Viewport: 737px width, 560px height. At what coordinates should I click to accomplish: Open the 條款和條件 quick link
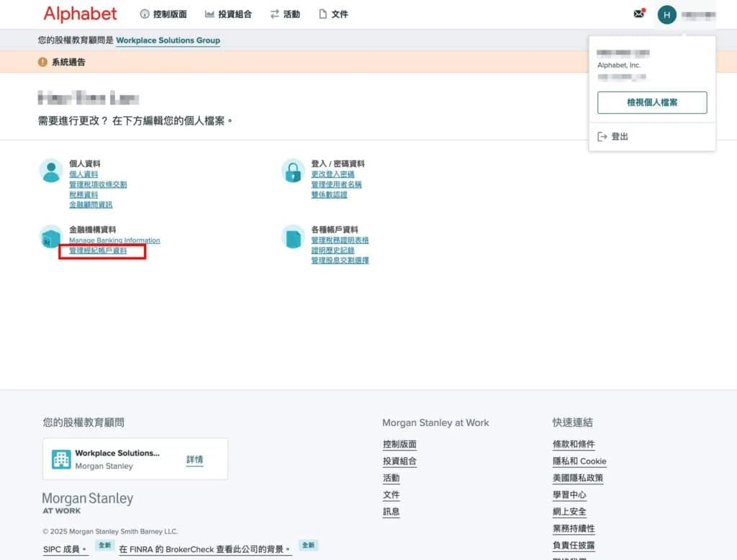[x=574, y=444]
